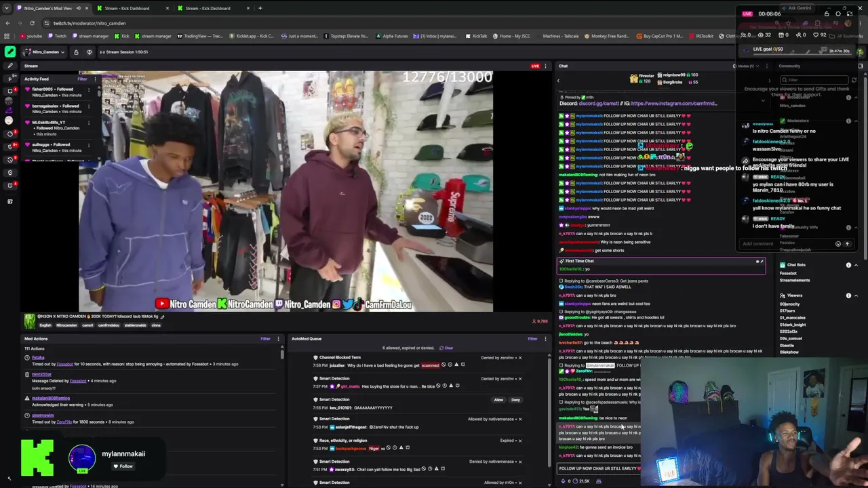Open the pinned Discord link in chat
868x488 pixels.
pyautogui.click(x=599, y=104)
